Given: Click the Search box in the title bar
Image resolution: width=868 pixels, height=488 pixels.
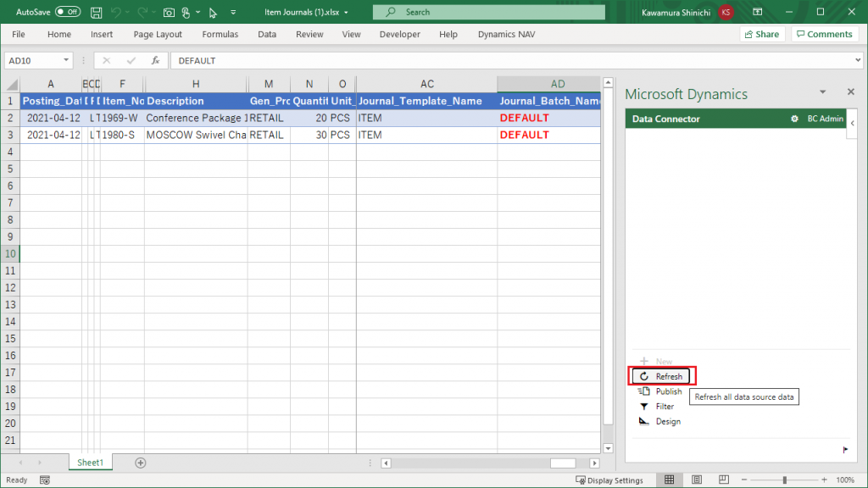Looking at the screenshot, I should point(489,12).
